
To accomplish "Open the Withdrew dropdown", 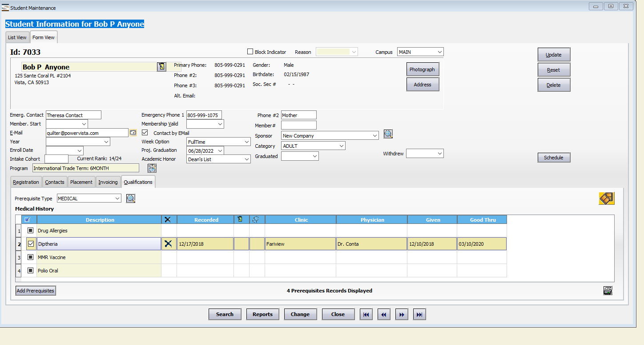I will 440,154.
